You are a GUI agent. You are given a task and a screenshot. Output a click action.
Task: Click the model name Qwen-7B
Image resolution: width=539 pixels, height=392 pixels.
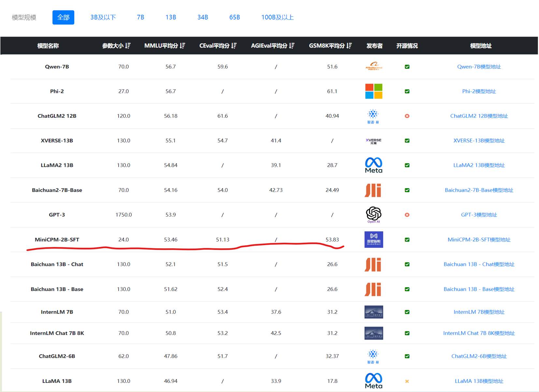pyautogui.click(x=57, y=66)
